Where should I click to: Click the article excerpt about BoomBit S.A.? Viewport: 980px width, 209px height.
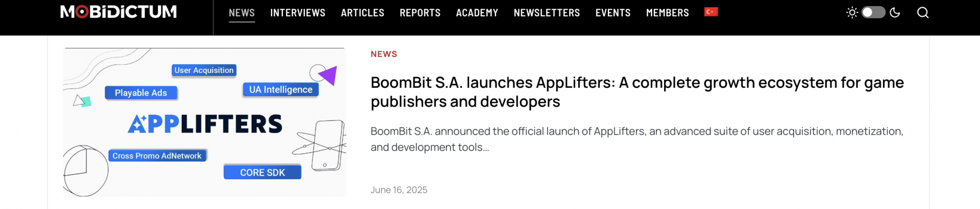coord(636,139)
